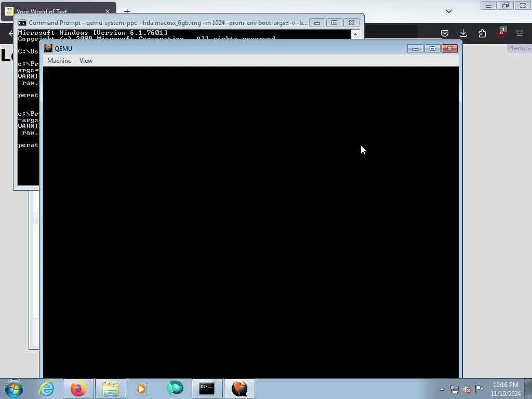Viewport: 532px width, 399px height.
Task: Open Windows Media Player from the taskbar
Action: [142, 389]
